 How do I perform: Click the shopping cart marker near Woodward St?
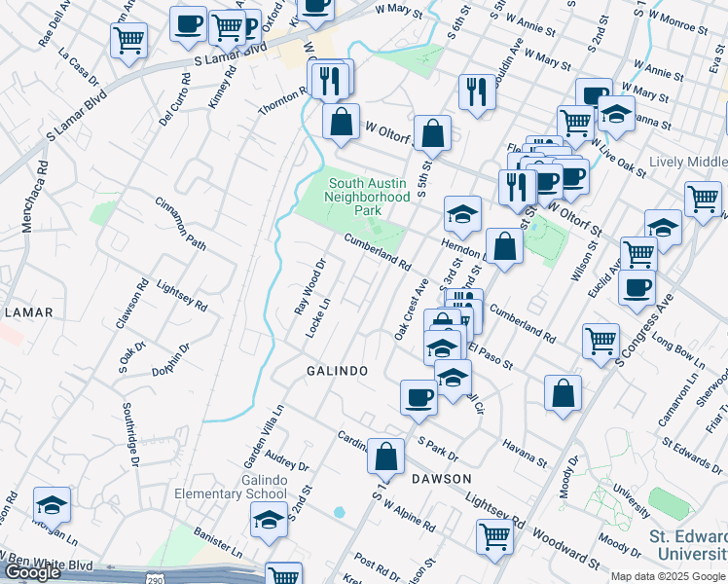click(495, 535)
